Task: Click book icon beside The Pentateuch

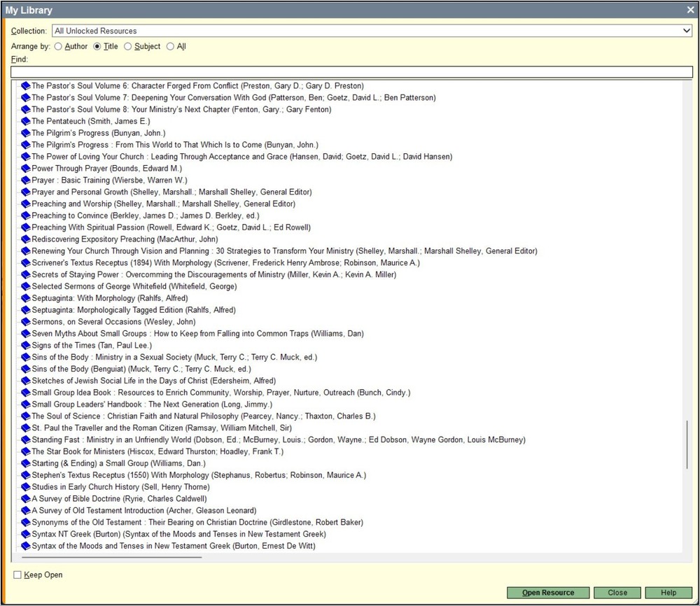Action: (26, 121)
